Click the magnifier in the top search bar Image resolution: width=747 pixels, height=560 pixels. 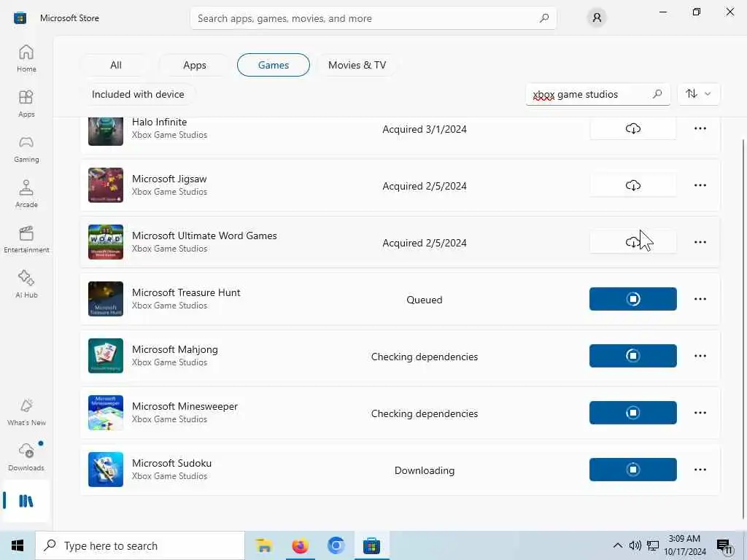tap(544, 18)
